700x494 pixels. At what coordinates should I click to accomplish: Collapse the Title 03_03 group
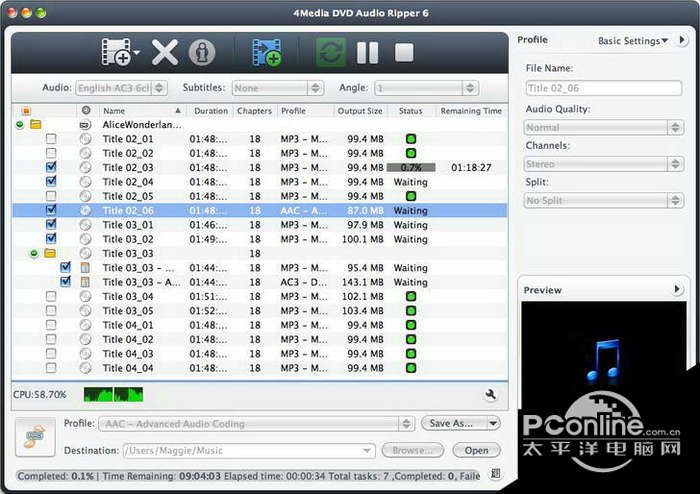pos(34,253)
